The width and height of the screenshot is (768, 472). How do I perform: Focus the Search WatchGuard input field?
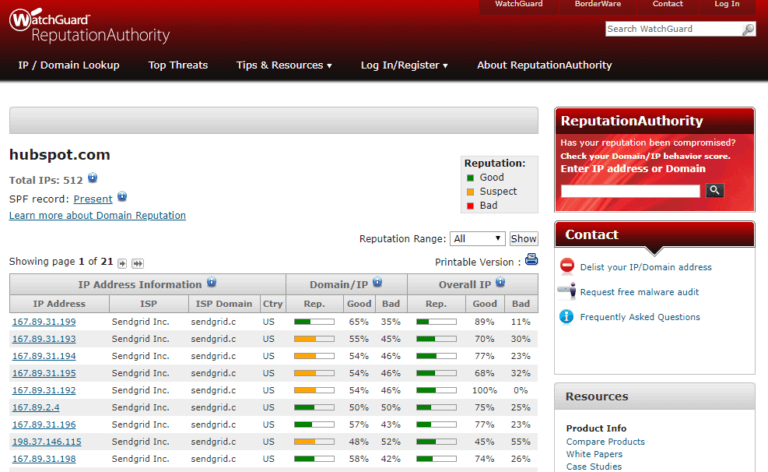(x=674, y=29)
